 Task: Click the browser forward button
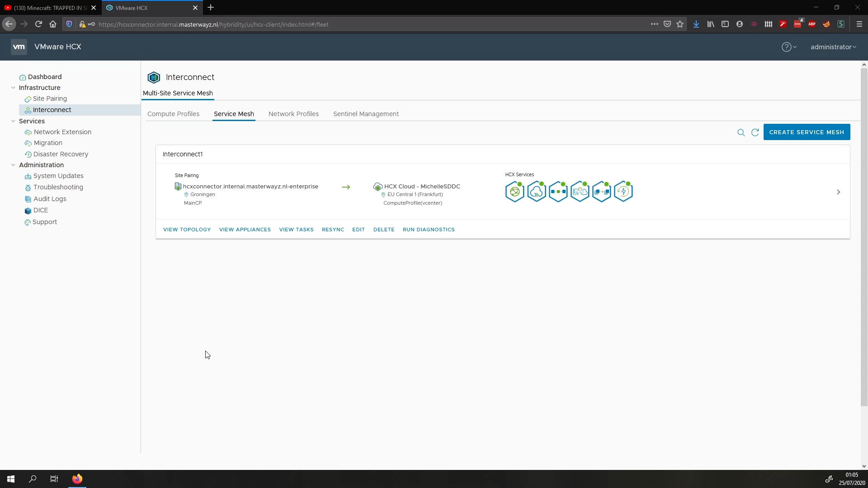point(24,24)
